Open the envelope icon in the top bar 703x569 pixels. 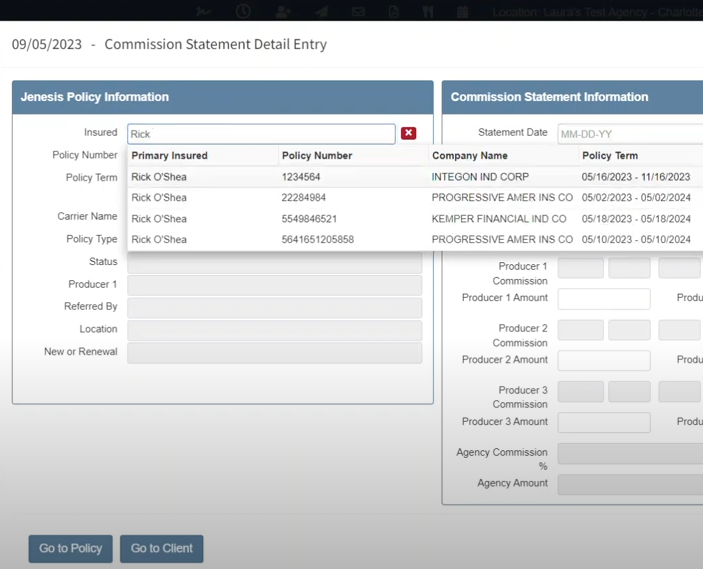tap(358, 12)
